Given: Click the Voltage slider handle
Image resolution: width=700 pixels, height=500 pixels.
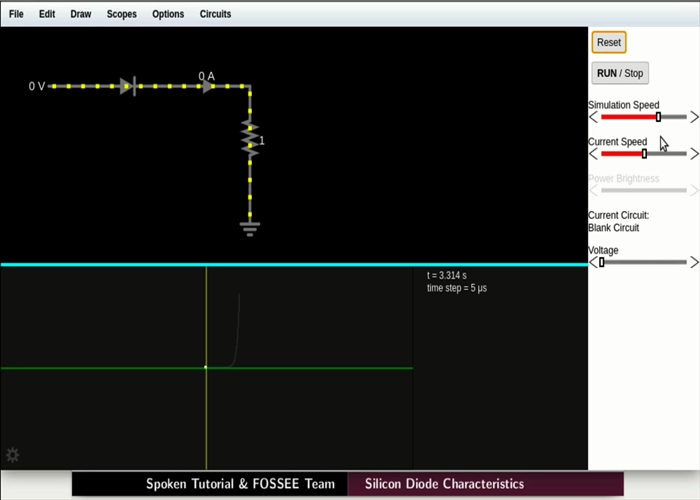Looking at the screenshot, I should pyautogui.click(x=601, y=262).
